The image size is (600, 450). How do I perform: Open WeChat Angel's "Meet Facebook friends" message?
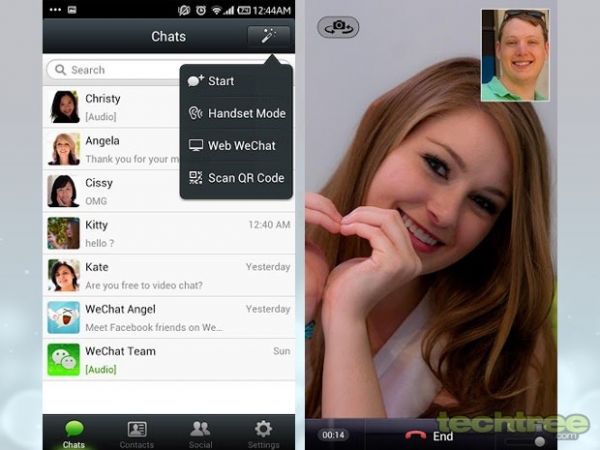point(169,317)
